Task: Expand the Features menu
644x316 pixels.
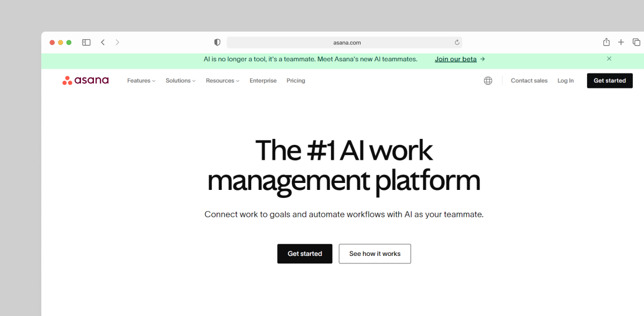Action: click(141, 80)
